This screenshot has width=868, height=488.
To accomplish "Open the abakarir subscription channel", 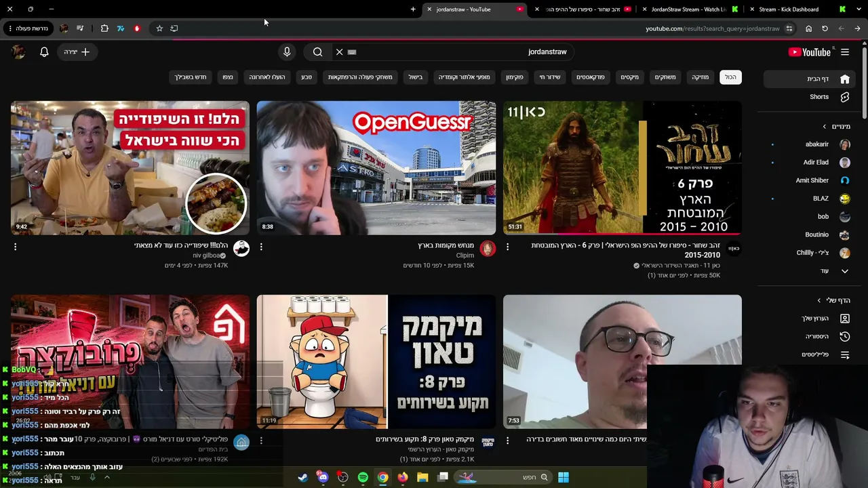I will [x=810, y=144].
